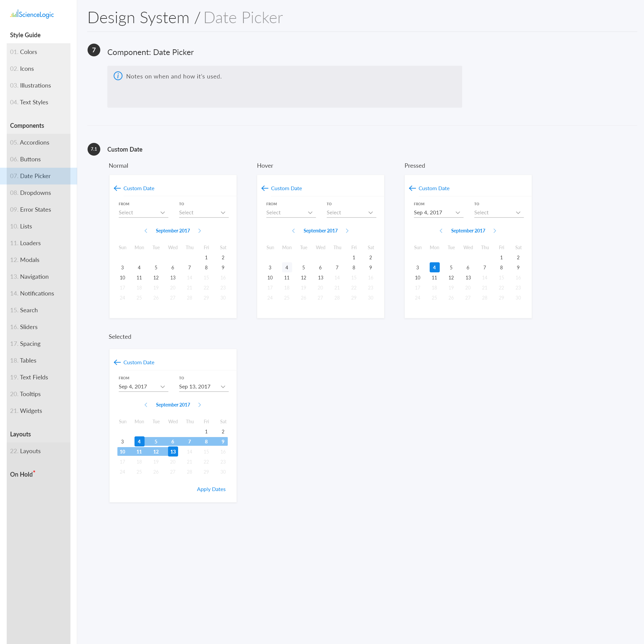This screenshot has height=644, width=644.
Task: Select highlighted day 4 in Pressed calendar
Action: [x=434, y=268]
